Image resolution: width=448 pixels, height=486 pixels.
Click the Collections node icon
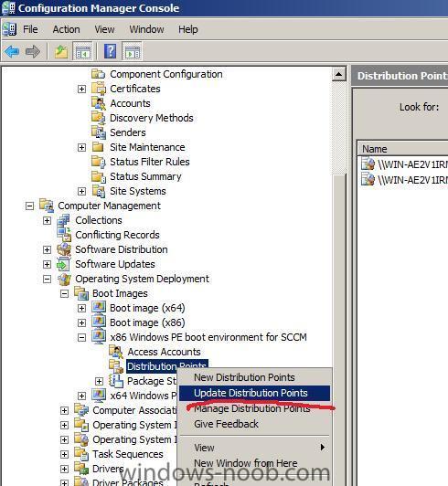pyautogui.click(x=64, y=220)
